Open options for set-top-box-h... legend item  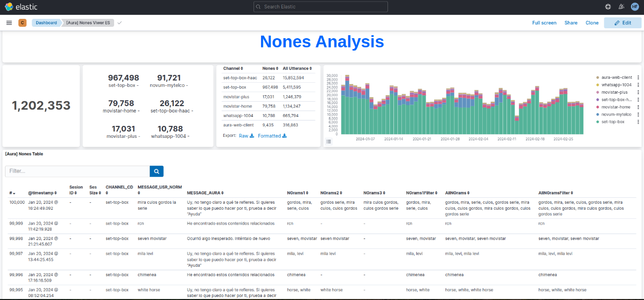pos(638,100)
